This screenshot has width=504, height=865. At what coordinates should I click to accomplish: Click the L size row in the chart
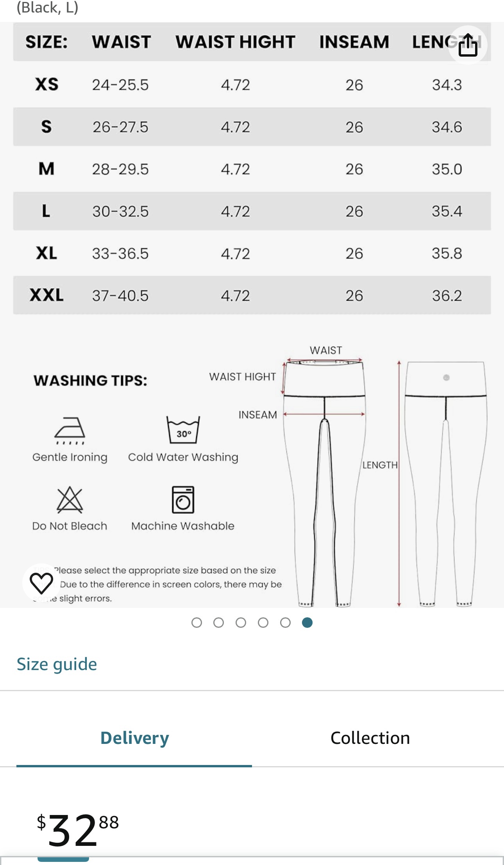pyautogui.click(x=252, y=211)
